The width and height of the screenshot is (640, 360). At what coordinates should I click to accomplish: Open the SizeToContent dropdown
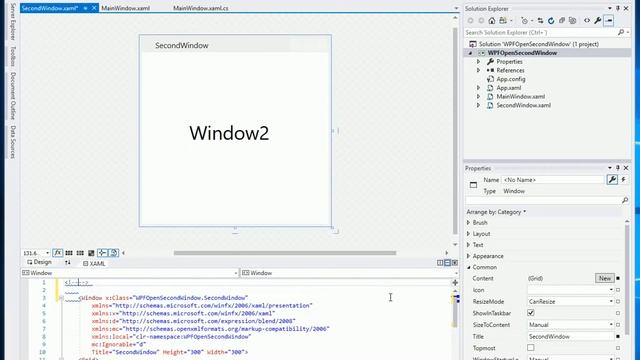tap(611, 325)
